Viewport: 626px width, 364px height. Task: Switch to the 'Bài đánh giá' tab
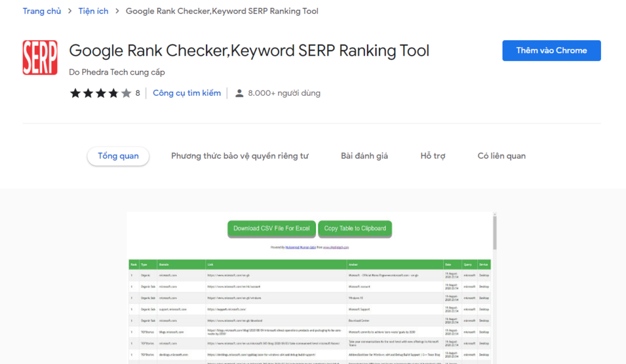364,156
